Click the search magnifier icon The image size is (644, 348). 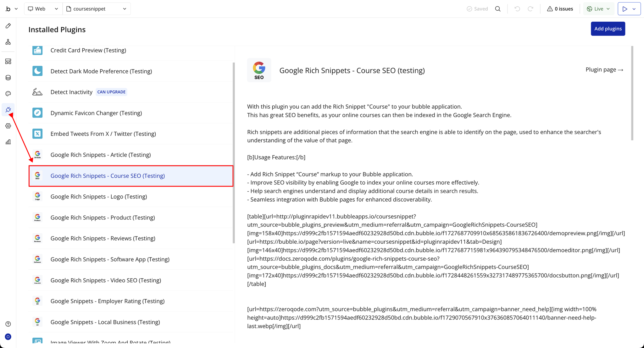(x=498, y=9)
